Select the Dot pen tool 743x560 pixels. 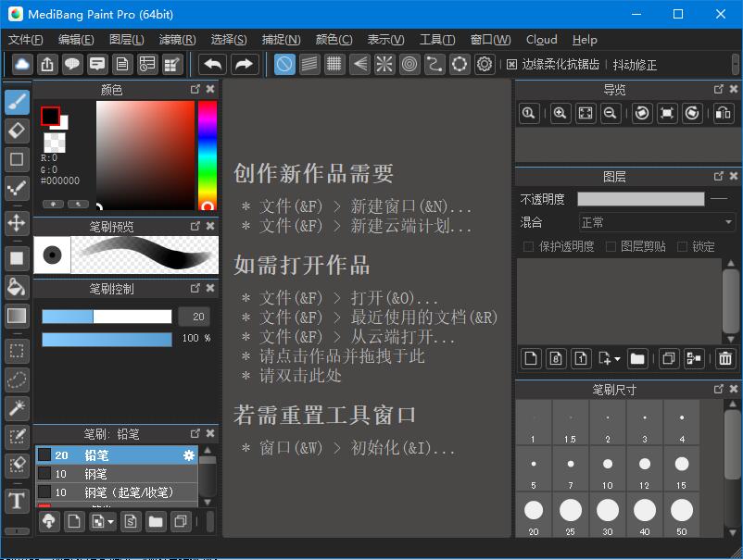(x=17, y=188)
